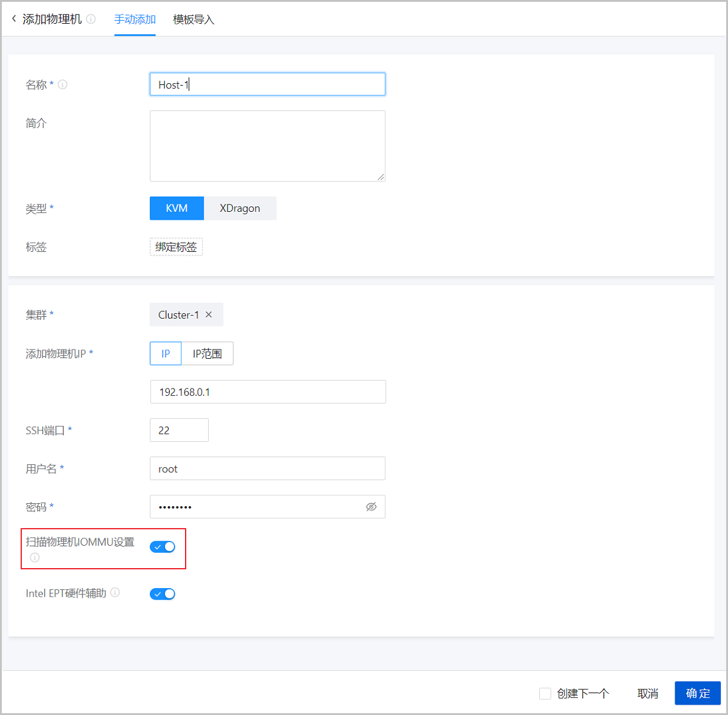This screenshot has width=728, height=715.
Task: Cancel the form via 取消
Action: 647,693
